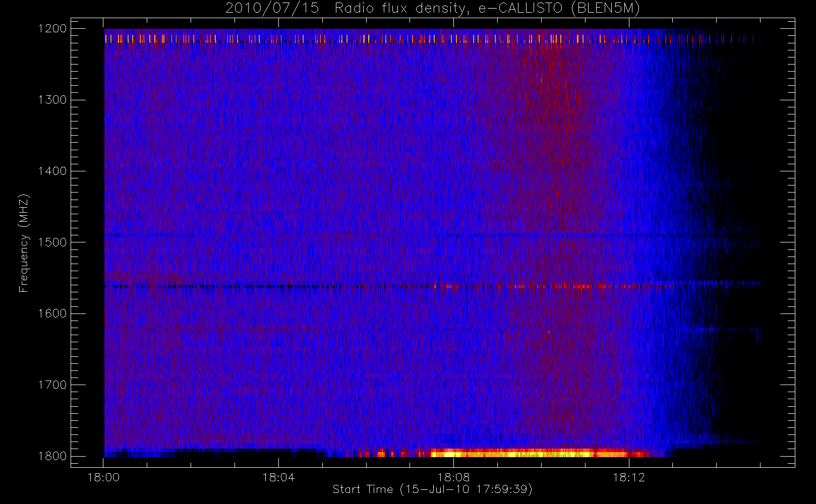The image size is (816, 504).
Task: Click the 18:00 time tick label
Action: coord(103,477)
